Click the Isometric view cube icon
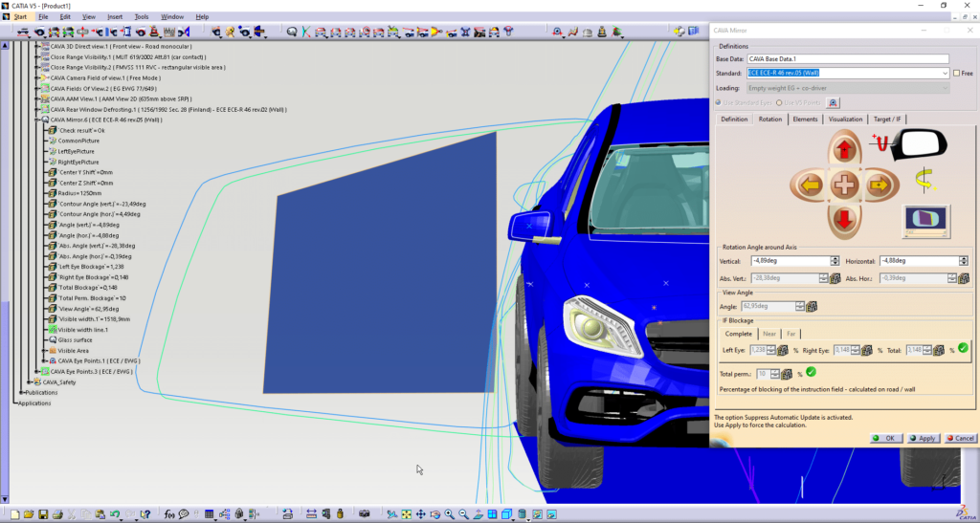 point(507,515)
